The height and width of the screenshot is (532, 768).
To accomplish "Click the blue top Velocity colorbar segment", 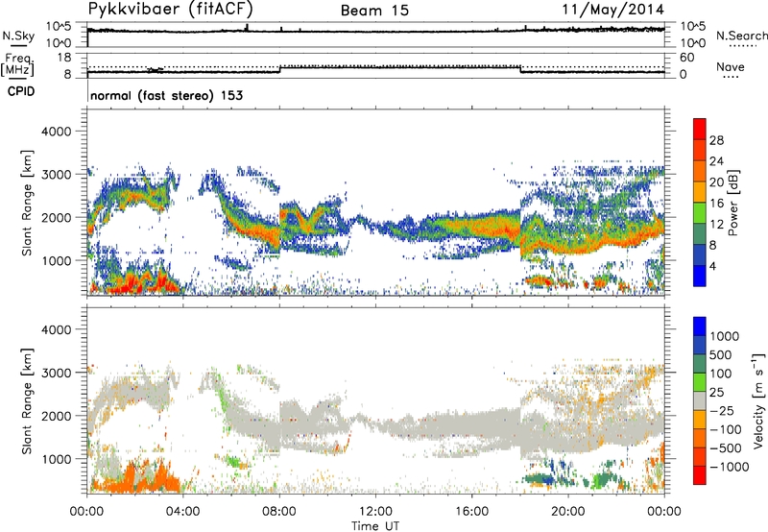I will point(700,326).
